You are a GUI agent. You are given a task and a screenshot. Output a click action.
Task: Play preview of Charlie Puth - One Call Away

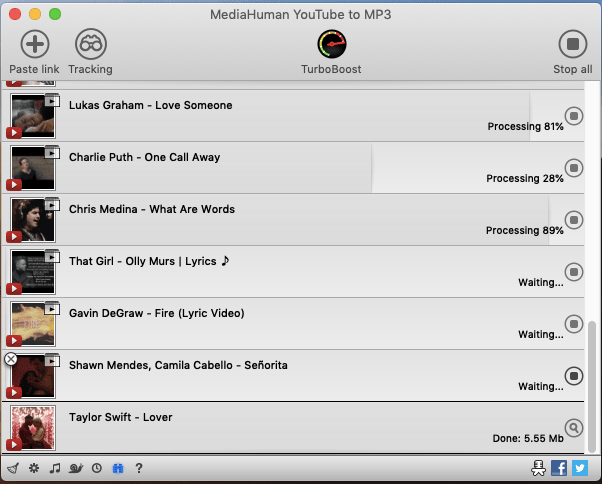tap(14, 185)
